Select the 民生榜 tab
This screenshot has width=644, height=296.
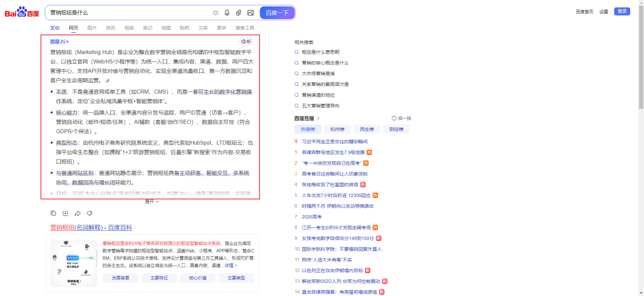coord(367,129)
